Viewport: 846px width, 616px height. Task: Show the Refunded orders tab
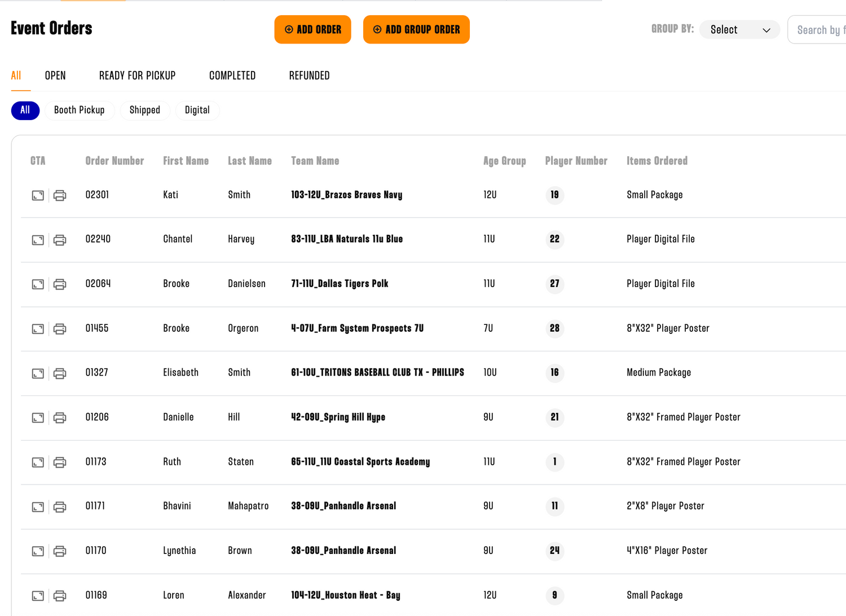coord(309,76)
